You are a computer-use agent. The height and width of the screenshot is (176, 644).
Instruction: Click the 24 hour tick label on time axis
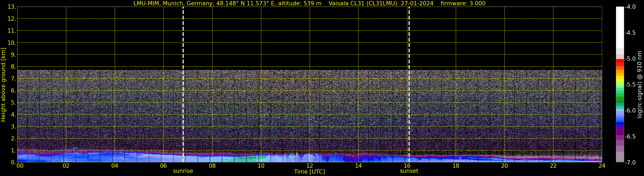[x=602, y=166]
